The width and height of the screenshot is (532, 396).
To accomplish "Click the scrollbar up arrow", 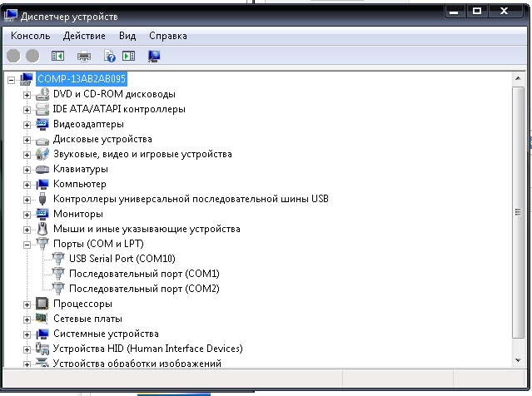I will (518, 79).
